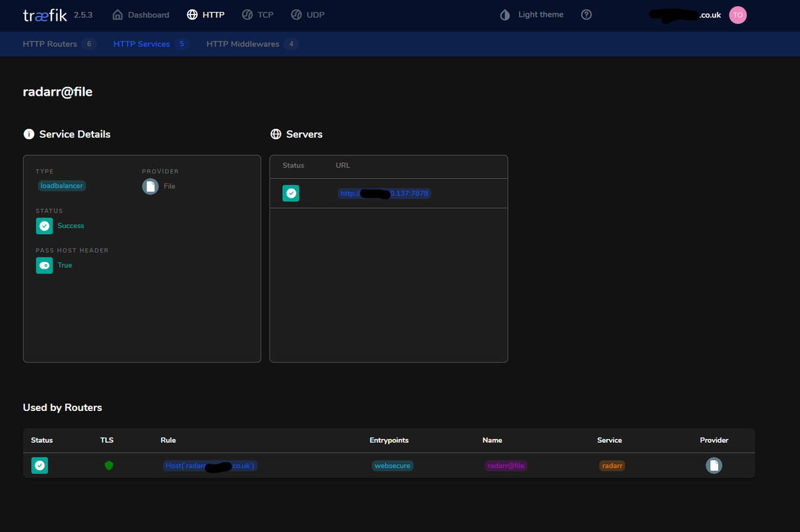Click the green TLS shield icon
Screen dimensions: 800x532
click(109, 465)
